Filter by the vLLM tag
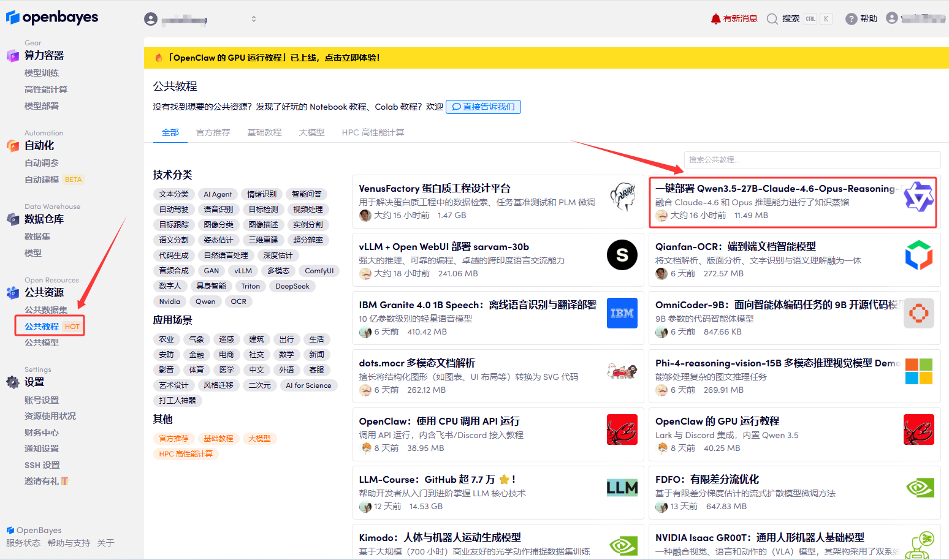949x560 pixels. [x=243, y=271]
